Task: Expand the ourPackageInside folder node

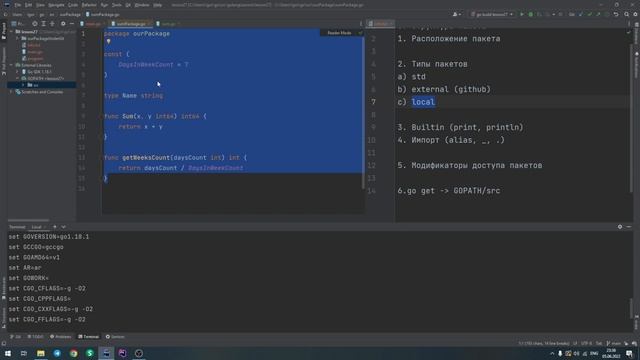Action: [x=18, y=38]
